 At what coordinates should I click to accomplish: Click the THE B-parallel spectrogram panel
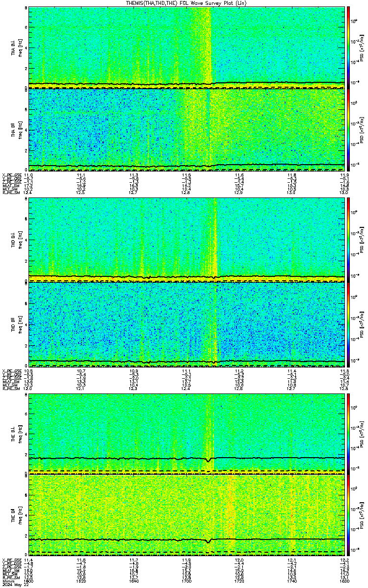[187, 515]
